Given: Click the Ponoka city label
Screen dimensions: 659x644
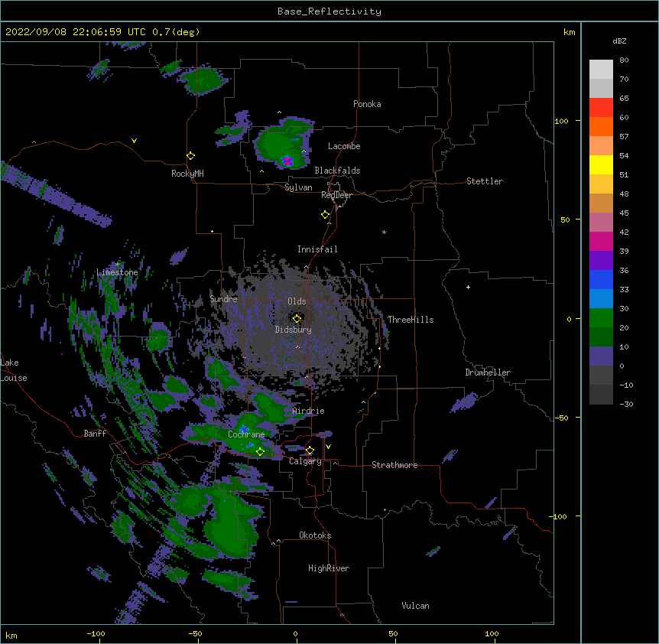Looking at the screenshot, I should 367,104.
